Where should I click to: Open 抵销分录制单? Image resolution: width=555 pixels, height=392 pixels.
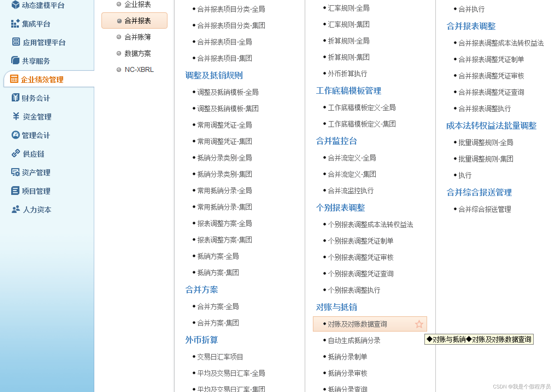[348, 357]
